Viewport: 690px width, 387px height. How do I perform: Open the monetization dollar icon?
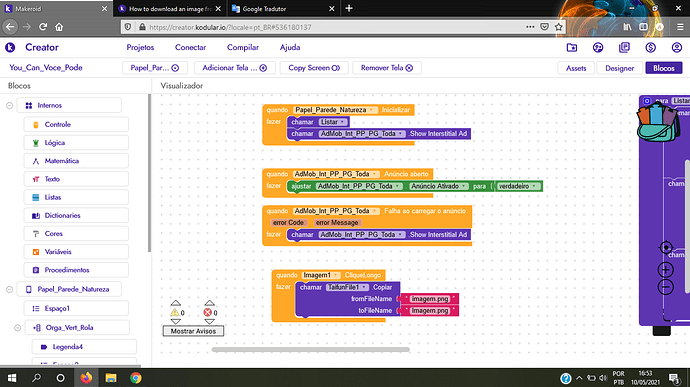(650, 48)
